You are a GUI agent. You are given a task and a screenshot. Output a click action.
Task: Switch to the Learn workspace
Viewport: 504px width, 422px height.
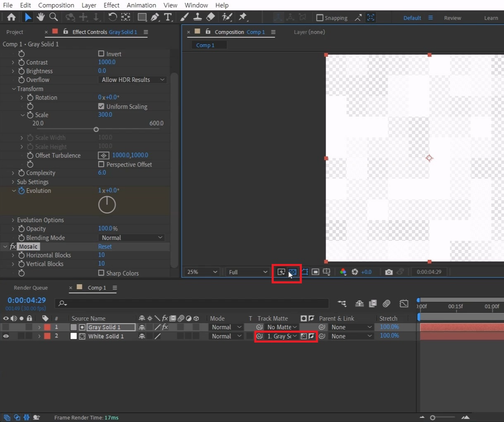pos(491,18)
